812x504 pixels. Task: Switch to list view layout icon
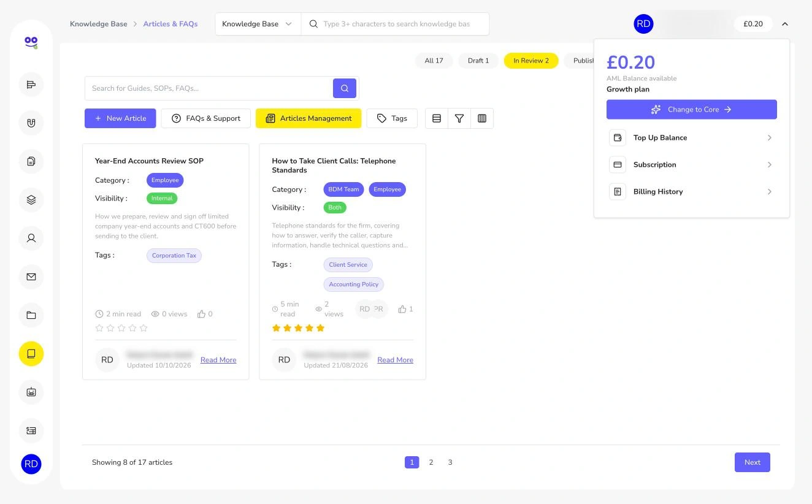pos(437,118)
